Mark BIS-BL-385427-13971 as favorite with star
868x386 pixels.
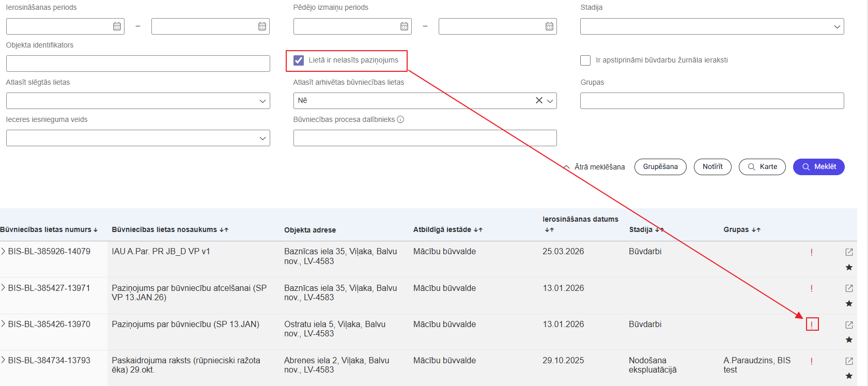[849, 303]
